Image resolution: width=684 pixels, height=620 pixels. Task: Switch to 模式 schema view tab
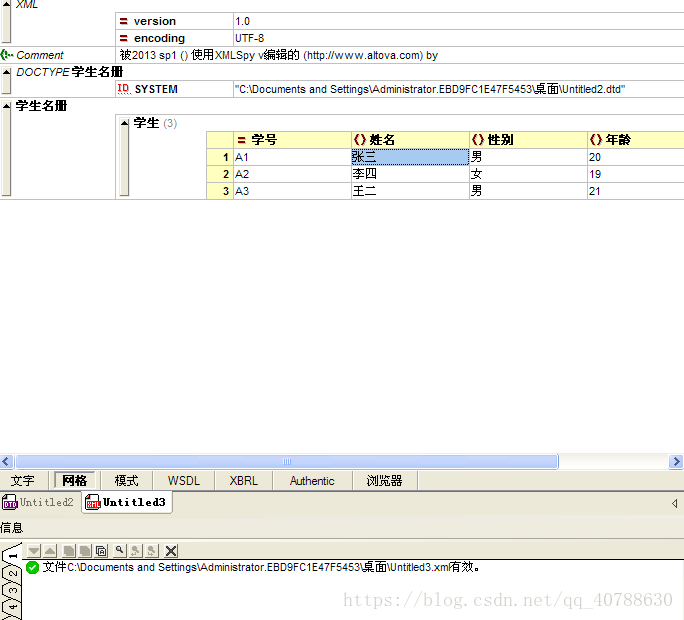point(127,481)
